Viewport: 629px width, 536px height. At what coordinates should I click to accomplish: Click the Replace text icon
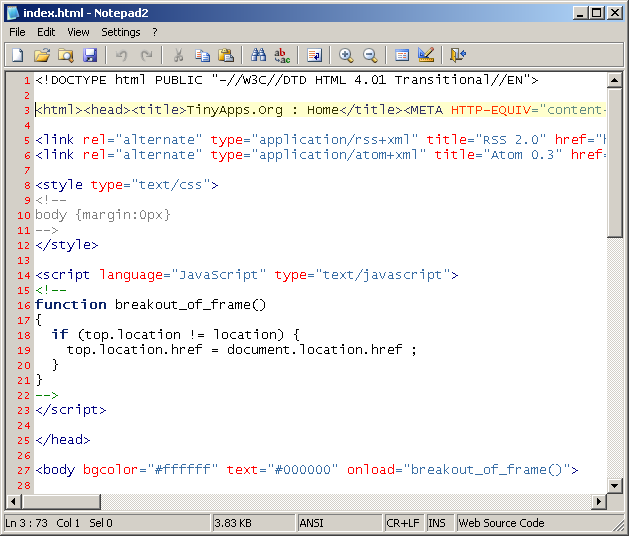point(282,55)
